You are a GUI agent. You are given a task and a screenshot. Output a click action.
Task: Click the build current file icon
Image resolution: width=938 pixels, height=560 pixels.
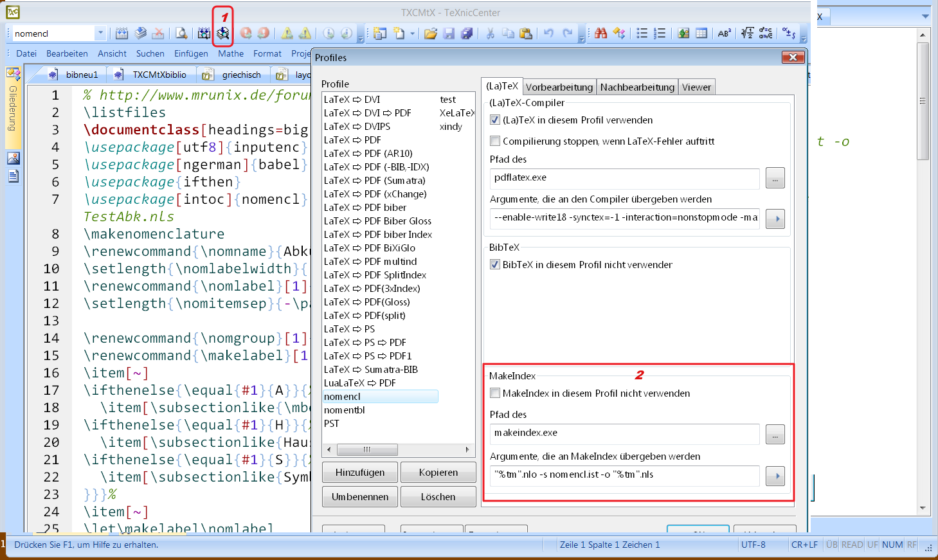tap(122, 33)
